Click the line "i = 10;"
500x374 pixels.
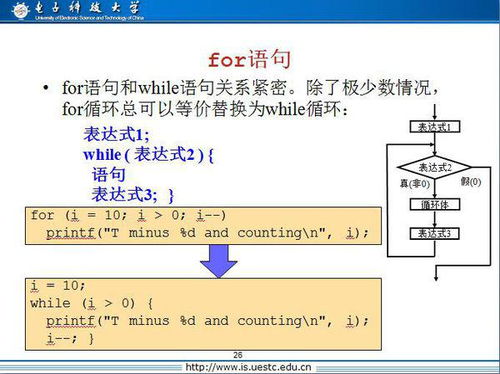click(58, 286)
